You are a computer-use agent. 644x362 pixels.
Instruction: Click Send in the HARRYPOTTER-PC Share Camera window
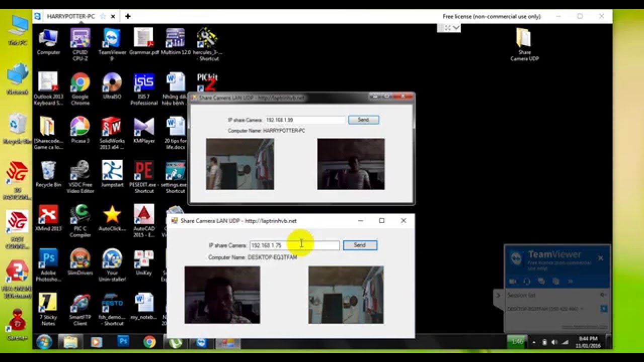coord(363,120)
